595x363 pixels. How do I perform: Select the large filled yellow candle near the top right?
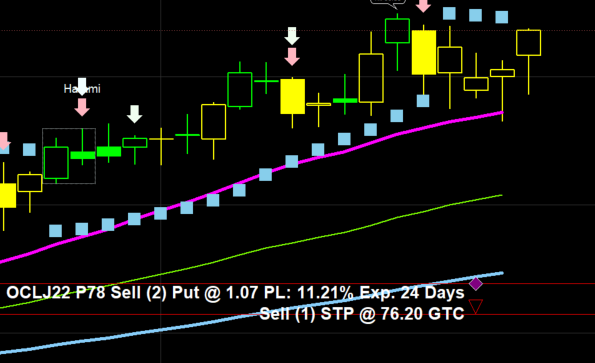click(423, 52)
